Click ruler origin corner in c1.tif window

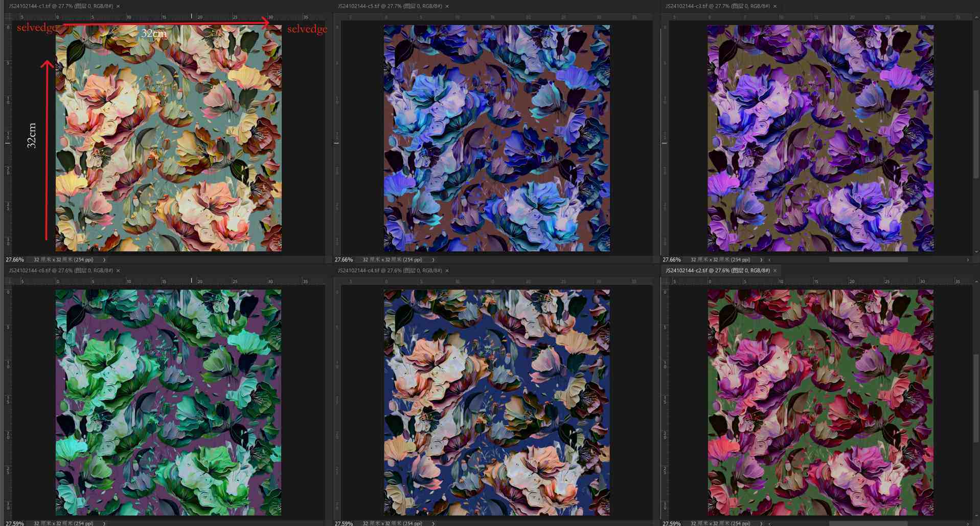click(8, 17)
